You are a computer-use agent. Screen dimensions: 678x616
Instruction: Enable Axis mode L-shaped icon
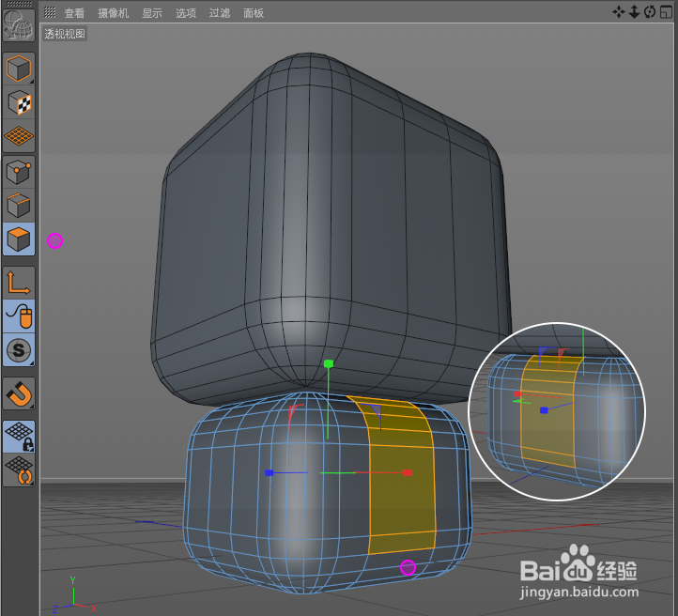point(19,283)
